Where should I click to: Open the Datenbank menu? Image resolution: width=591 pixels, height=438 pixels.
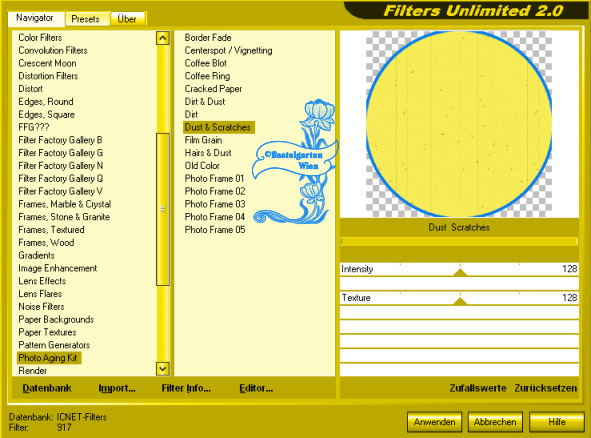pyautogui.click(x=47, y=388)
